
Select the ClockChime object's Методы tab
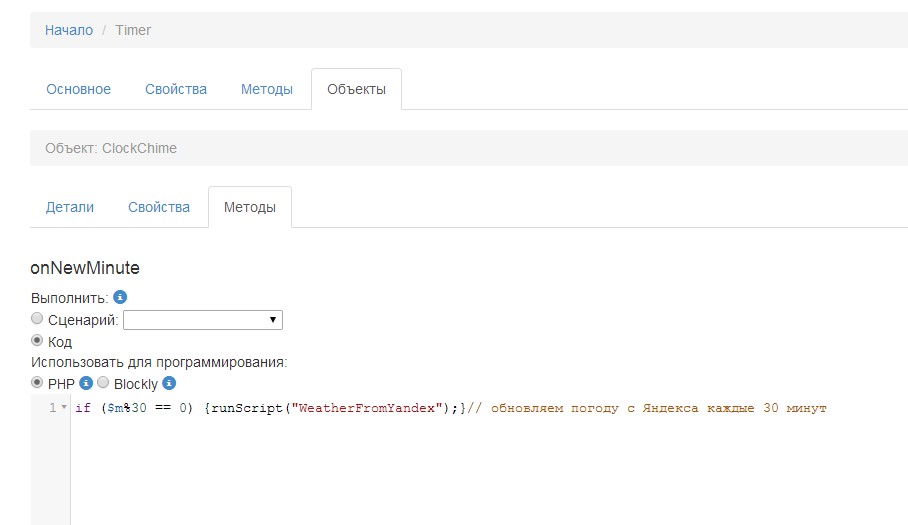tap(249, 207)
